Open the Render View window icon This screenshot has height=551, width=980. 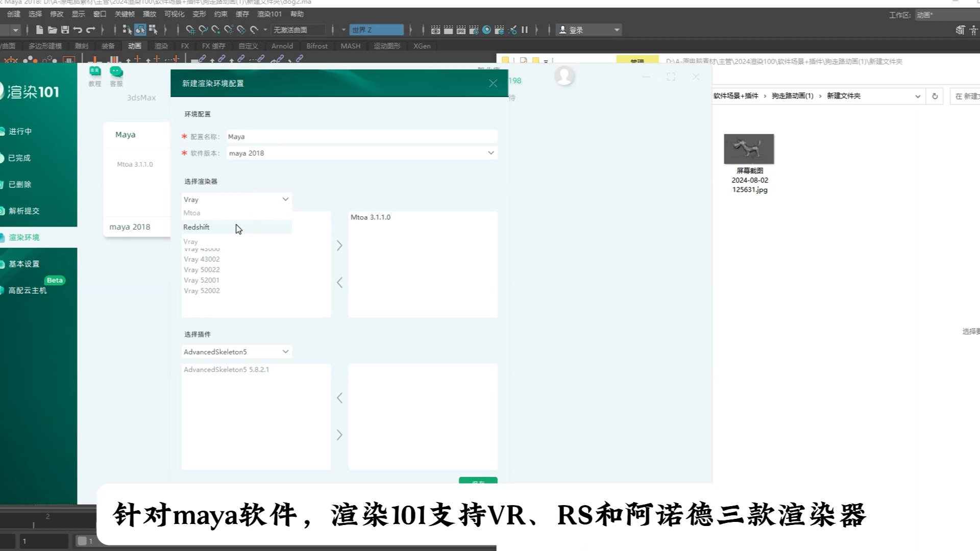click(x=435, y=30)
